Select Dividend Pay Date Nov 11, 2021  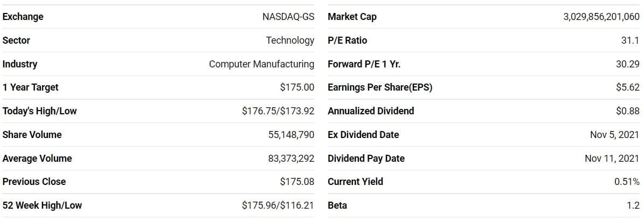612,159
